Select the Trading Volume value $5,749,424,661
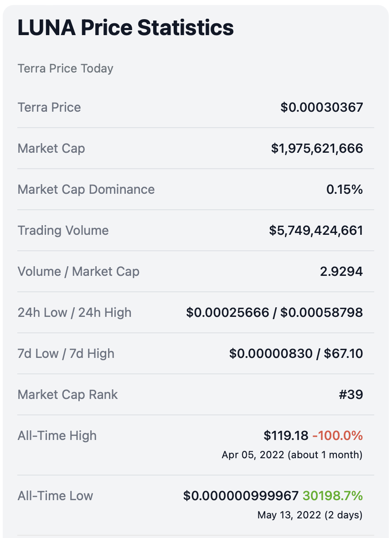The width and height of the screenshot is (392, 538). tap(316, 231)
